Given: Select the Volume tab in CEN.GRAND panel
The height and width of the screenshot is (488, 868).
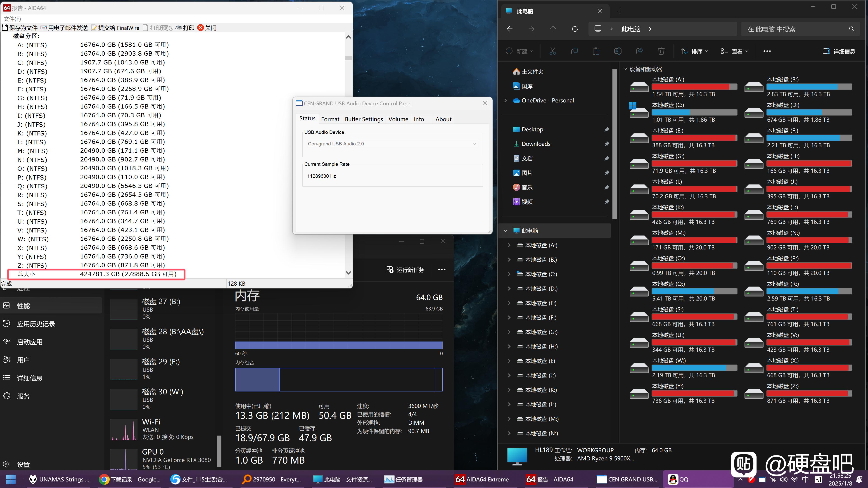Looking at the screenshot, I should coord(398,119).
